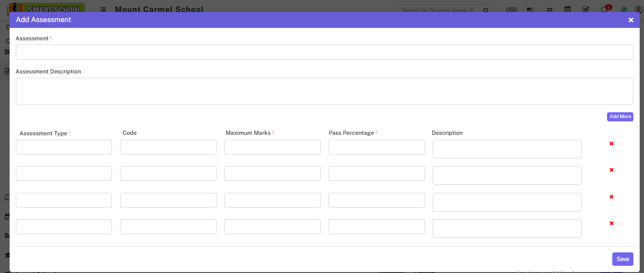Delete the fourth assessment type row
This screenshot has height=273, width=644.
point(611,223)
